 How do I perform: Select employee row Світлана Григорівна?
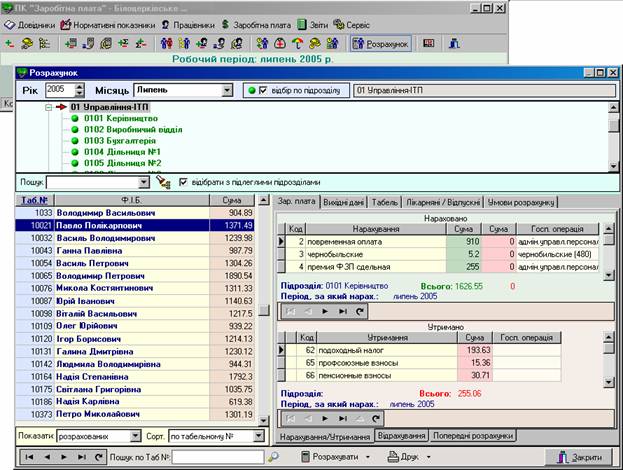point(135,389)
